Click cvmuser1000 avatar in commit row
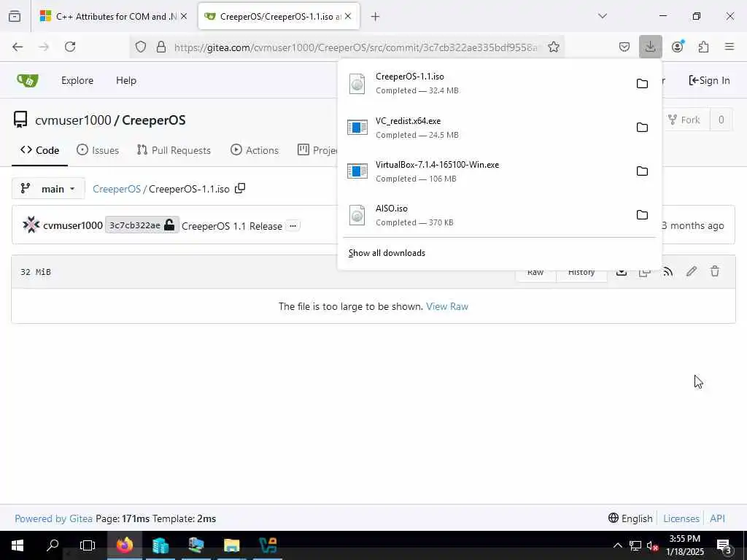Screen dimensions: 747x560 coord(31,225)
